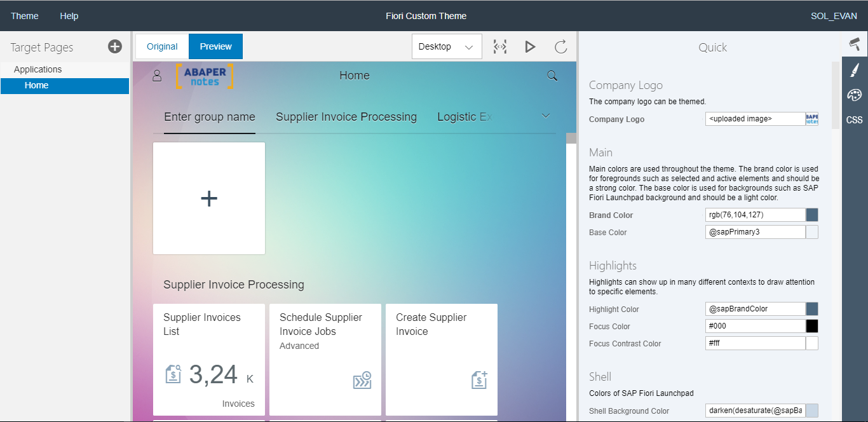Image resolution: width=868 pixels, height=422 pixels.
Task: Open the color palette panel icon
Action: click(855, 95)
